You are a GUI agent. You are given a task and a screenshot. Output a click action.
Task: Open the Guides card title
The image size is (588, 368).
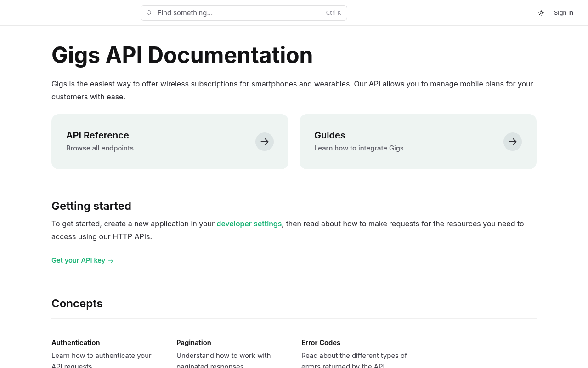pos(330,135)
